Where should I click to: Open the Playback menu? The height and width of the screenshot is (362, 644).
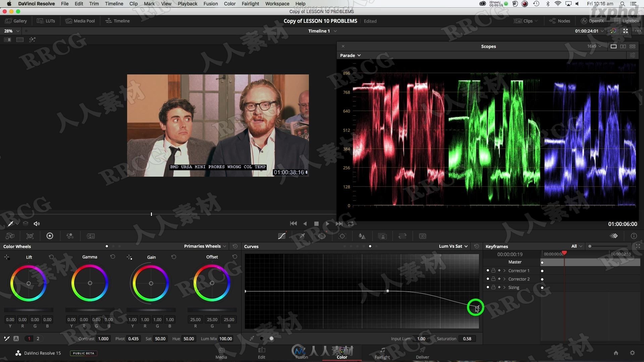(x=187, y=4)
